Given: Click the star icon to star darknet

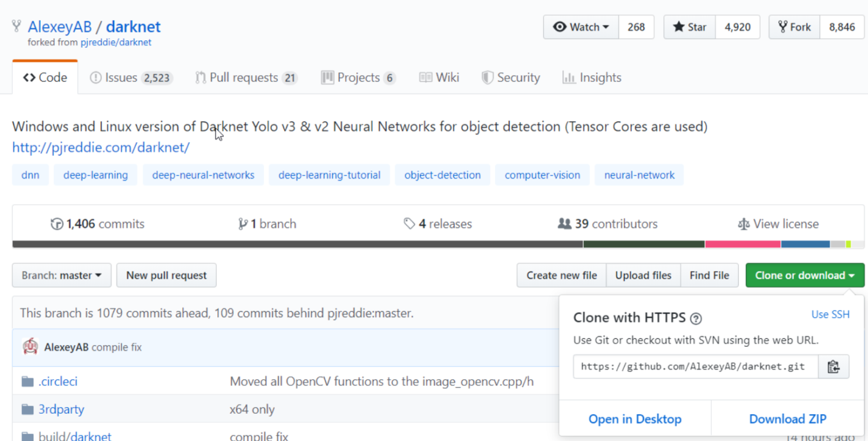Looking at the screenshot, I should (x=679, y=27).
